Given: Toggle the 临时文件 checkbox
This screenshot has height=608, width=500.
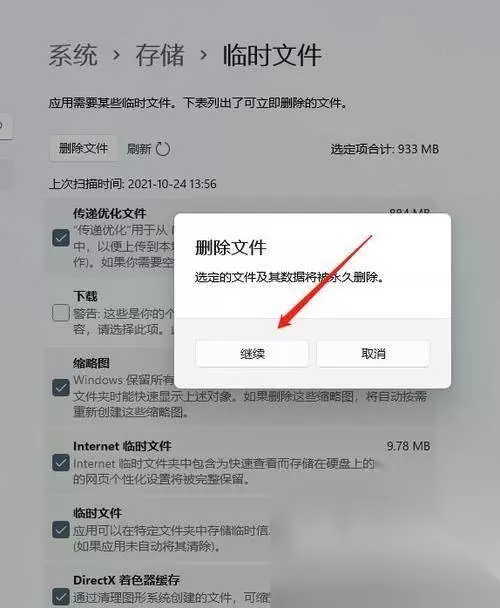Looking at the screenshot, I should coord(61,530).
